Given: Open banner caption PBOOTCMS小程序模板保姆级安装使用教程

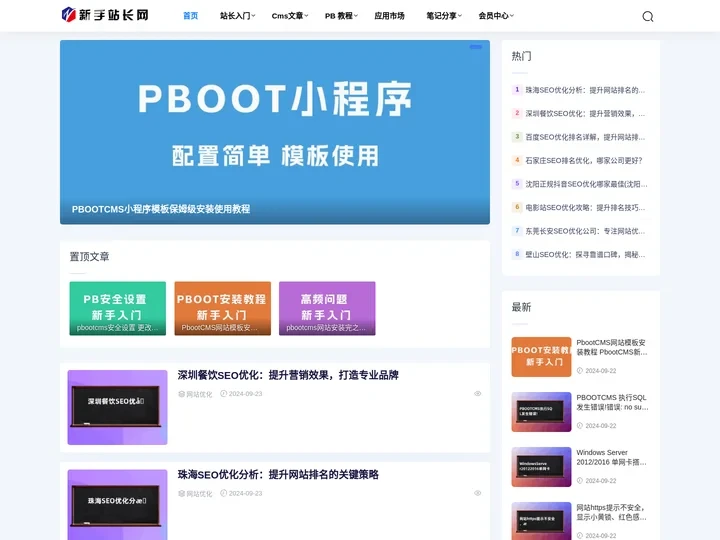Looking at the screenshot, I should click(x=161, y=209).
